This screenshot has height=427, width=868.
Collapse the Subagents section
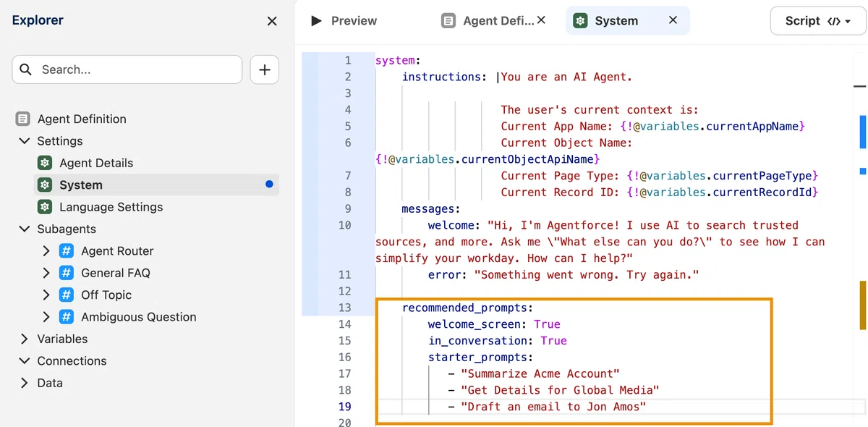coord(24,229)
